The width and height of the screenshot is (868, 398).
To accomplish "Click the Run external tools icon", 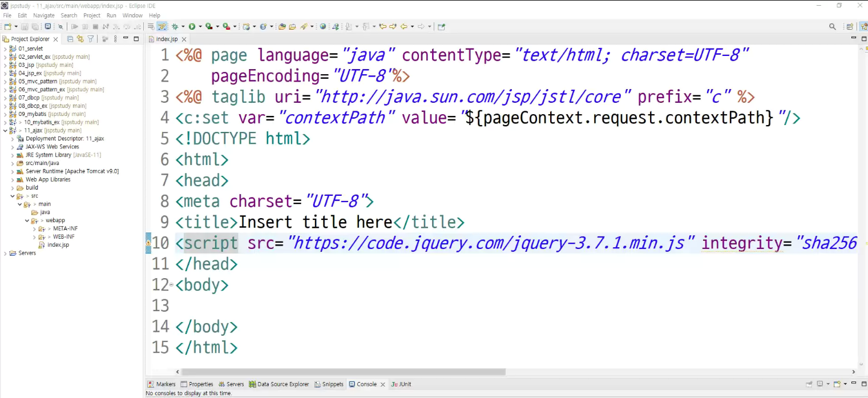I will 227,26.
